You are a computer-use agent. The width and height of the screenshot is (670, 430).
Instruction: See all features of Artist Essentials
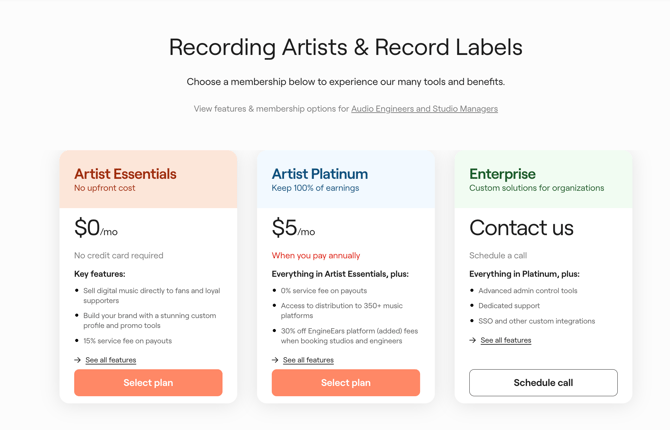[110, 360]
